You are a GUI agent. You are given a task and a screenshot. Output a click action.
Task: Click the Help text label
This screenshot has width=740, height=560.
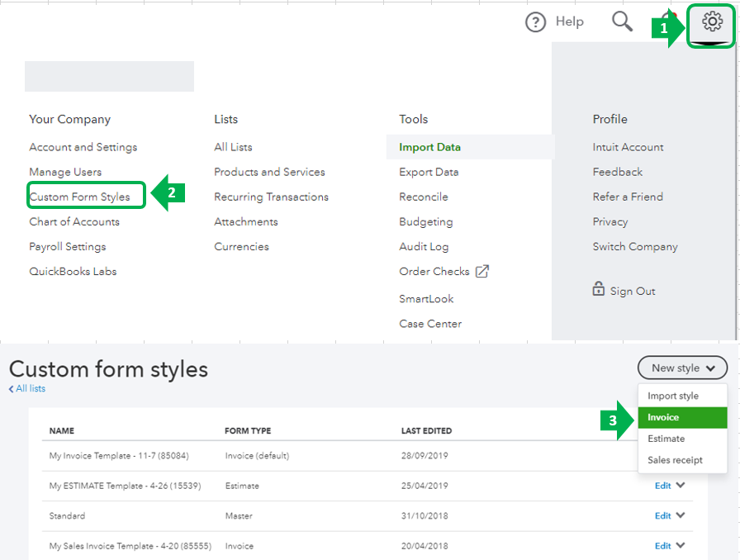click(x=570, y=21)
